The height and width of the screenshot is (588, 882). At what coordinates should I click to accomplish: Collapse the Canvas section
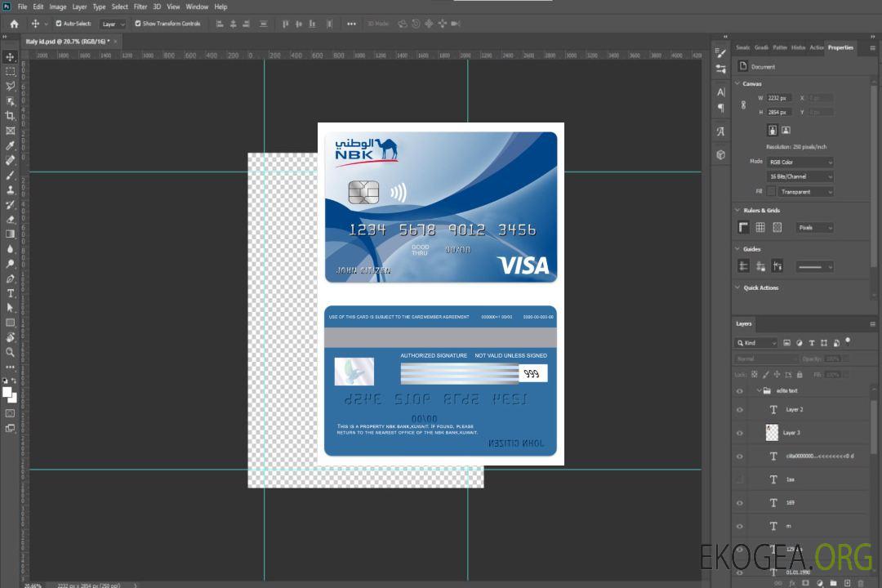point(737,83)
